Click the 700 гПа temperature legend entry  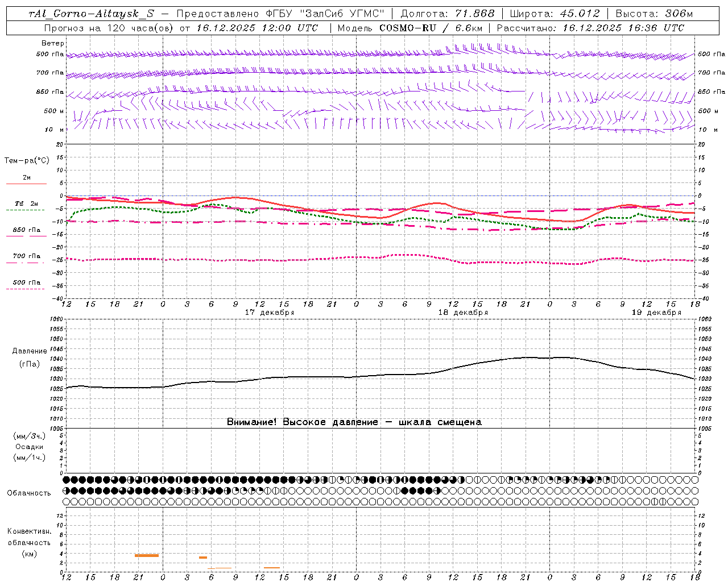point(27,256)
